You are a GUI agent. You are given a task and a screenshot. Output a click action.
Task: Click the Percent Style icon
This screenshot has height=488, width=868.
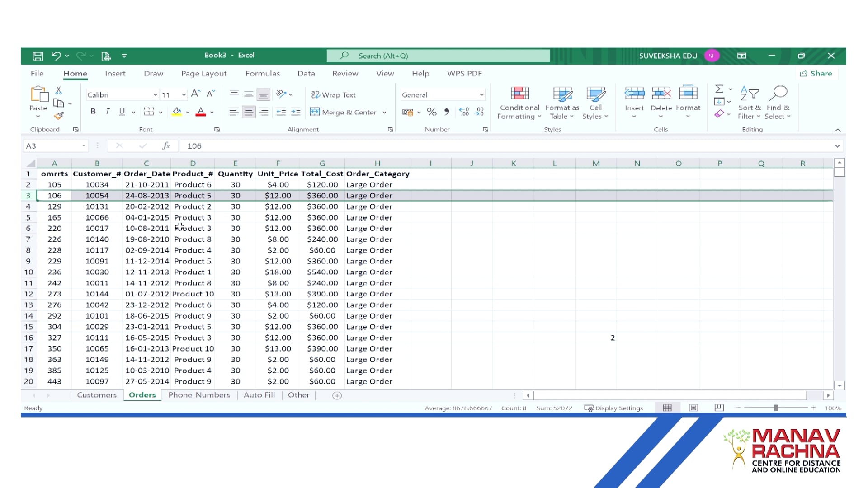tap(432, 112)
